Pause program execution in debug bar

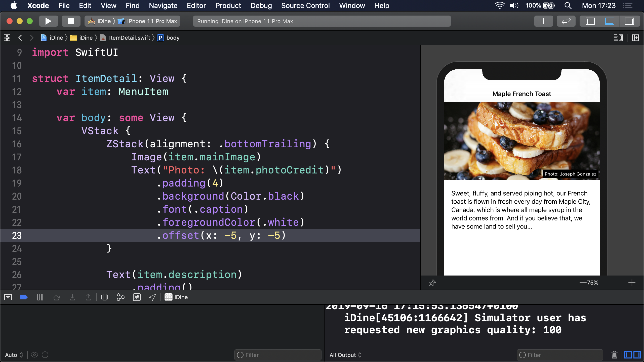click(x=40, y=297)
